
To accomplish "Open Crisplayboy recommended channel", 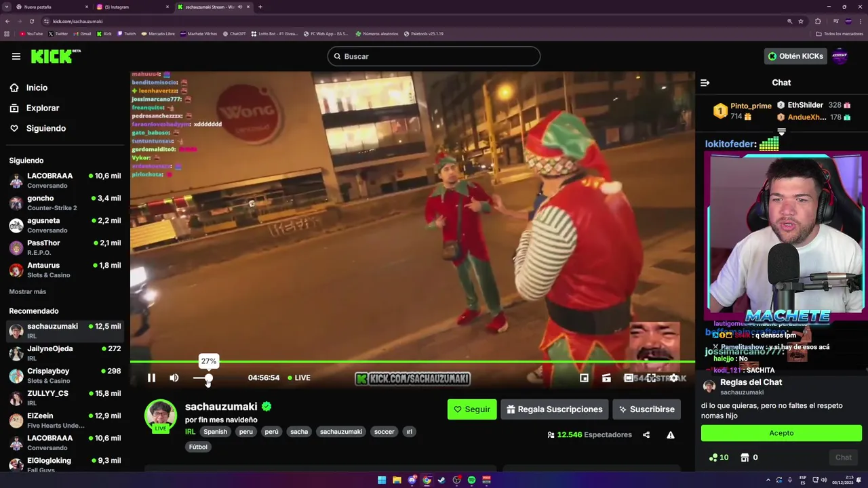I will point(65,375).
